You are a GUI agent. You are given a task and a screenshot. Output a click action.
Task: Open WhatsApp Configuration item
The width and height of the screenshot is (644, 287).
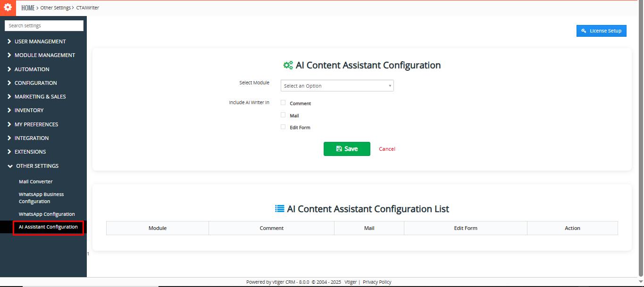click(47, 214)
